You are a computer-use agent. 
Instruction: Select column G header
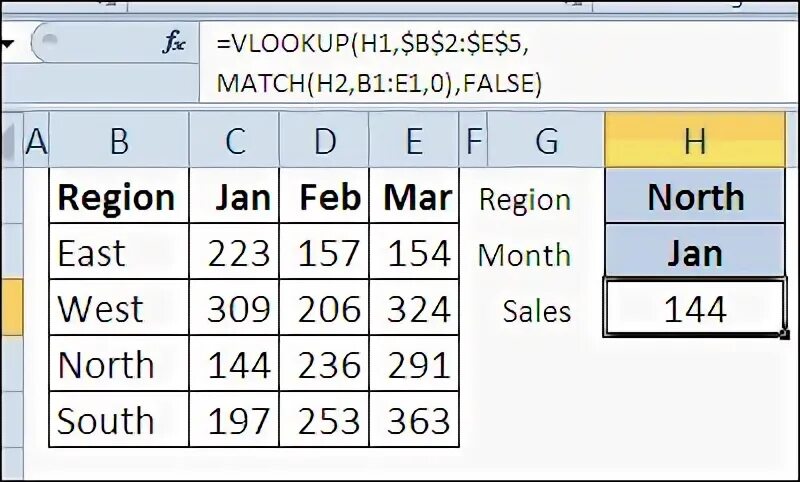tap(546, 140)
